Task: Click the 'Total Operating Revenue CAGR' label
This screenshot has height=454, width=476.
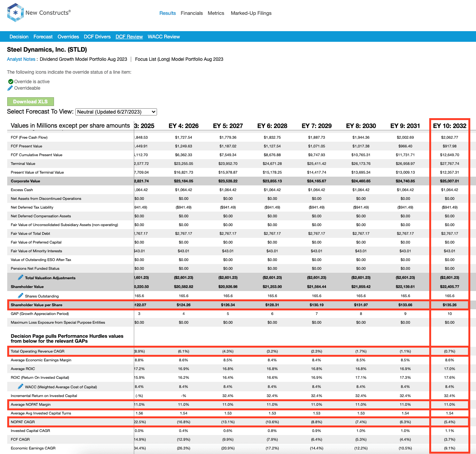Action: click(x=38, y=351)
